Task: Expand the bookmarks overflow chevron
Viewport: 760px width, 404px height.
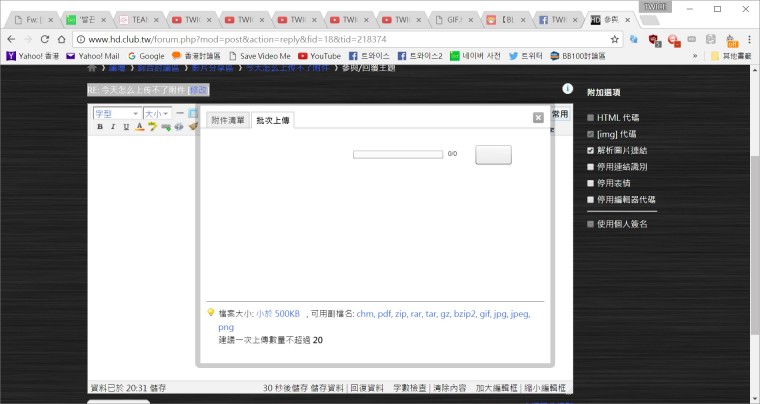Action: 695,56
